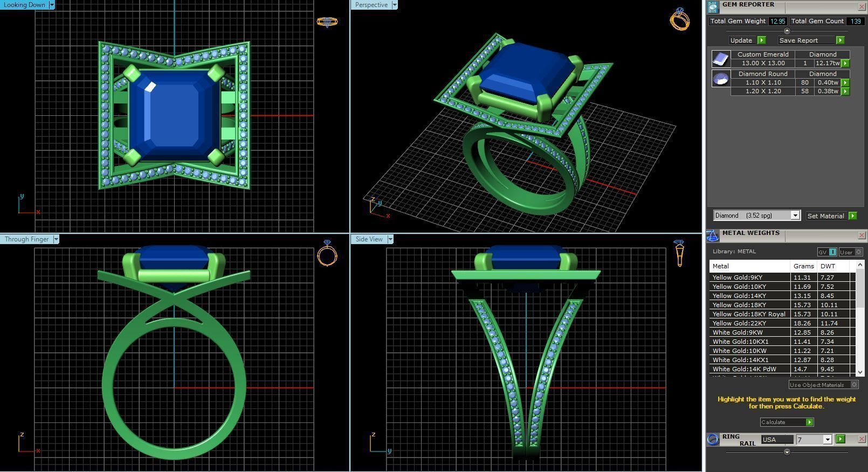Select the Through Finger viewport title
Screen dimensions: 868x472
[x=27, y=239]
